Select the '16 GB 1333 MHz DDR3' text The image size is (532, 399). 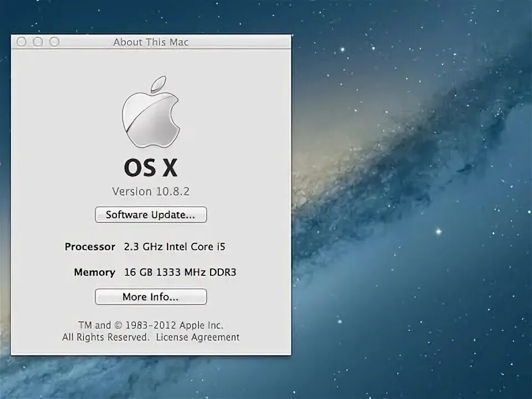pos(180,272)
